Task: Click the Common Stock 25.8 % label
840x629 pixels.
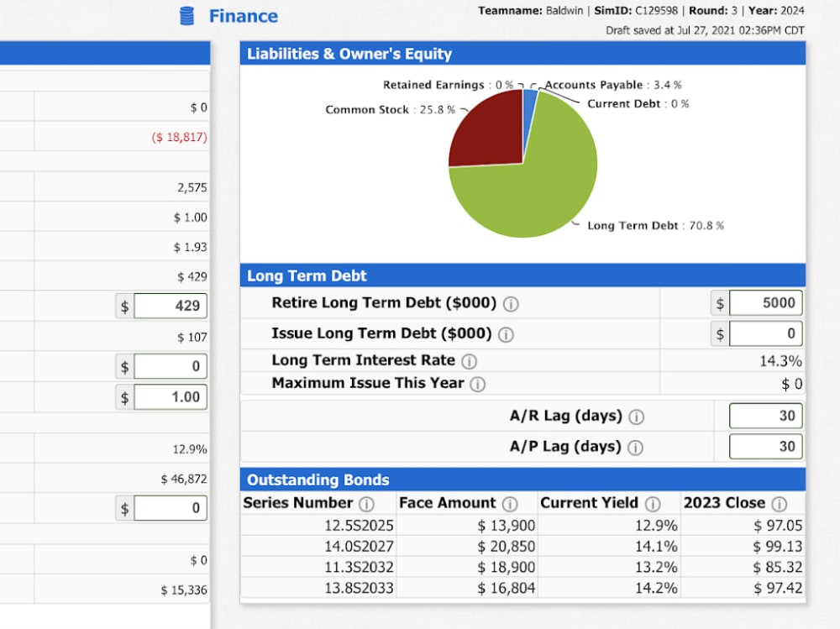Action: (x=390, y=110)
